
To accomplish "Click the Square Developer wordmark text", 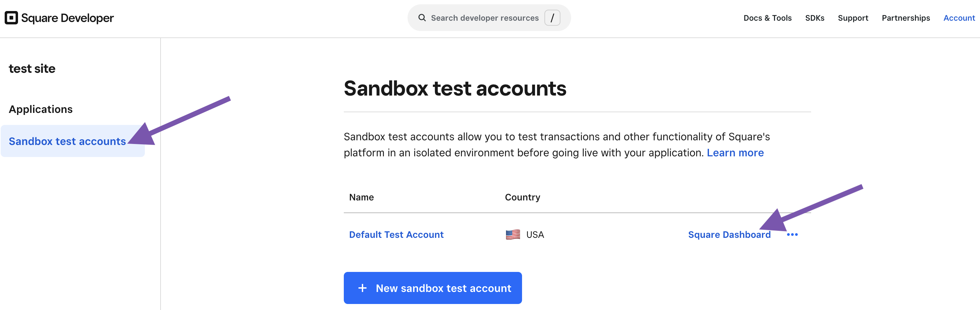I will [67, 18].
